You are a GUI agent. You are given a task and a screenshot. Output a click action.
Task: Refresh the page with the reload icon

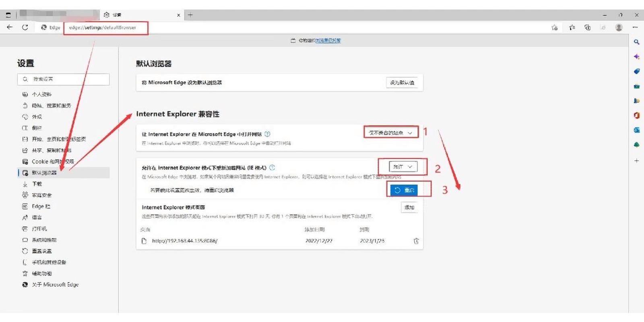pyautogui.click(x=25, y=27)
